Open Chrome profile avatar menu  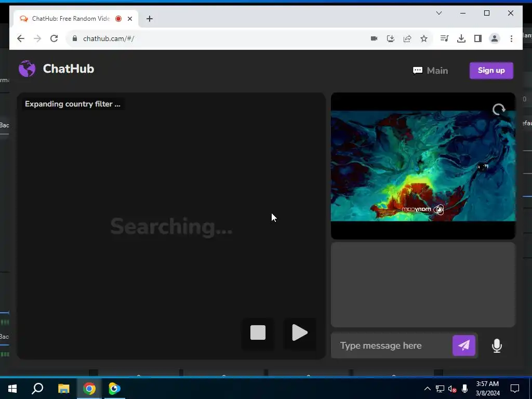coord(495,38)
